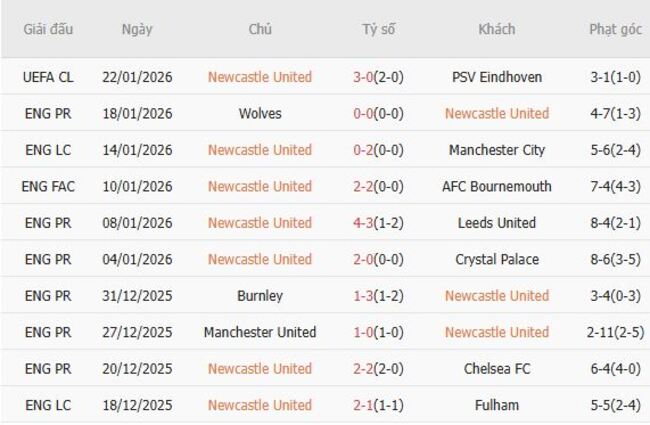This screenshot has height=425, width=650.
Task: Click the "Ngày" column header
Action: tap(137, 29)
